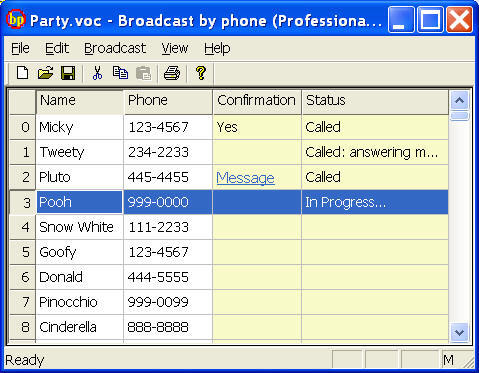
Task: Select row header number 8
Action: pos(22,327)
